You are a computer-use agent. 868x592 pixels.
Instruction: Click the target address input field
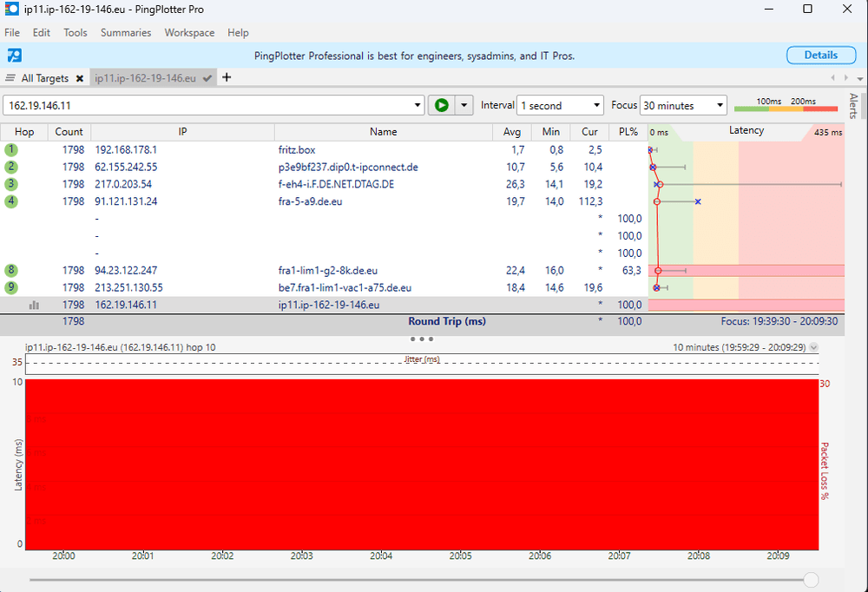click(x=208, y=105)
